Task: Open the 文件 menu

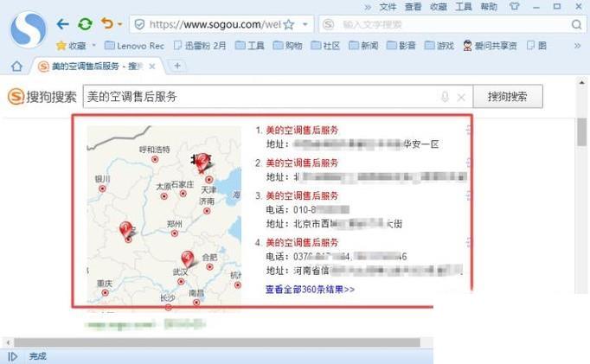Action: (388, 7)
